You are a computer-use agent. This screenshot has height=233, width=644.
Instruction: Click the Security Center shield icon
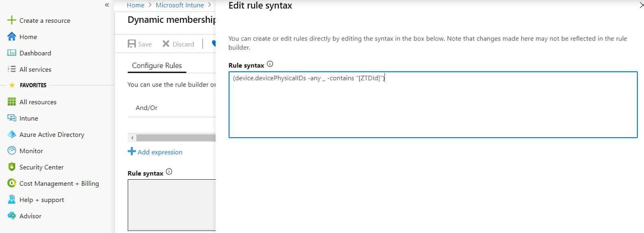12,167
